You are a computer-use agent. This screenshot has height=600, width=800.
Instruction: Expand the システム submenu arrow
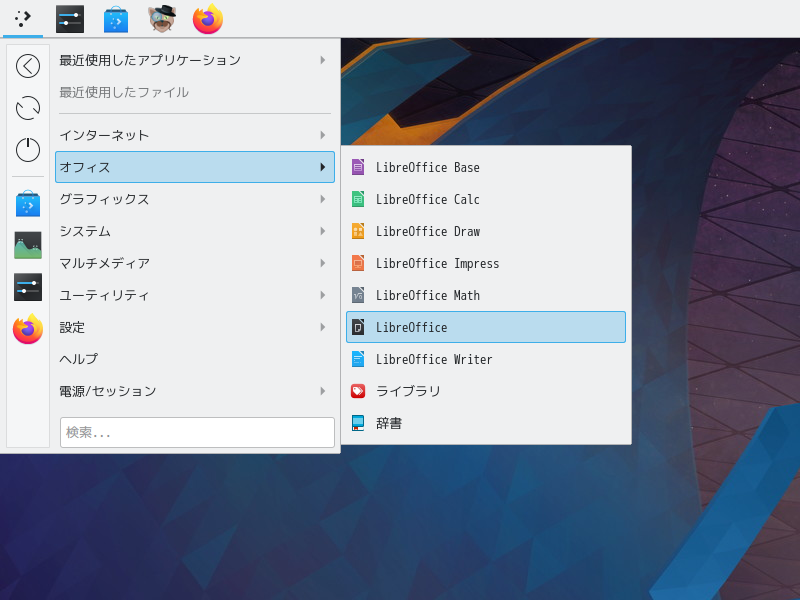coord(322,231)
